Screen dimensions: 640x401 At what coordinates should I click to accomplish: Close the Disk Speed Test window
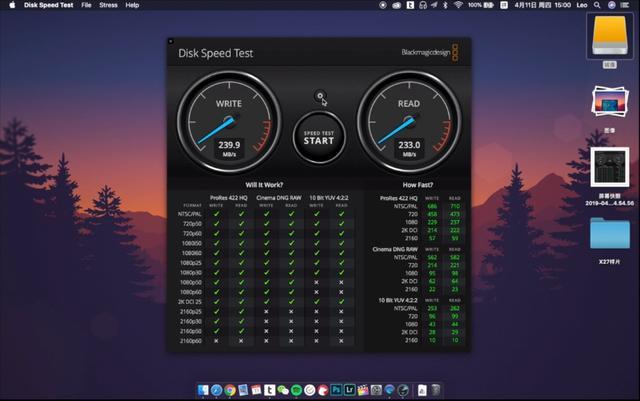[x=171, y=41]
